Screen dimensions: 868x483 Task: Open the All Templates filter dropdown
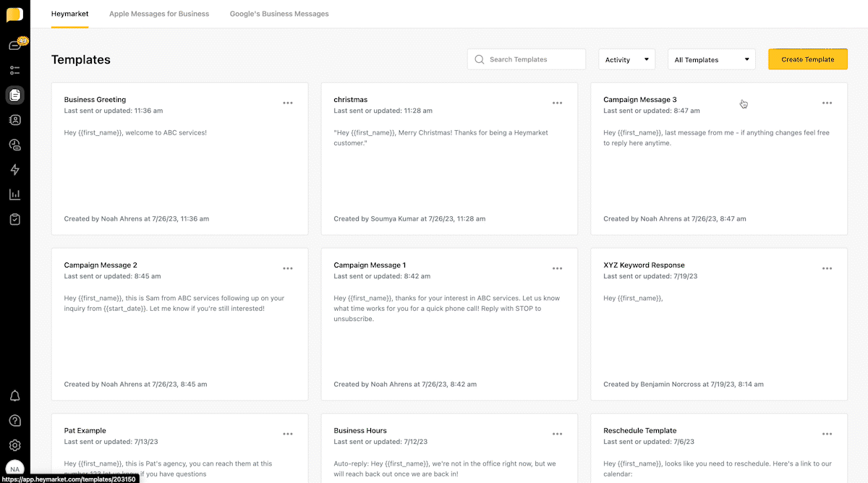[x=711, y=59]
